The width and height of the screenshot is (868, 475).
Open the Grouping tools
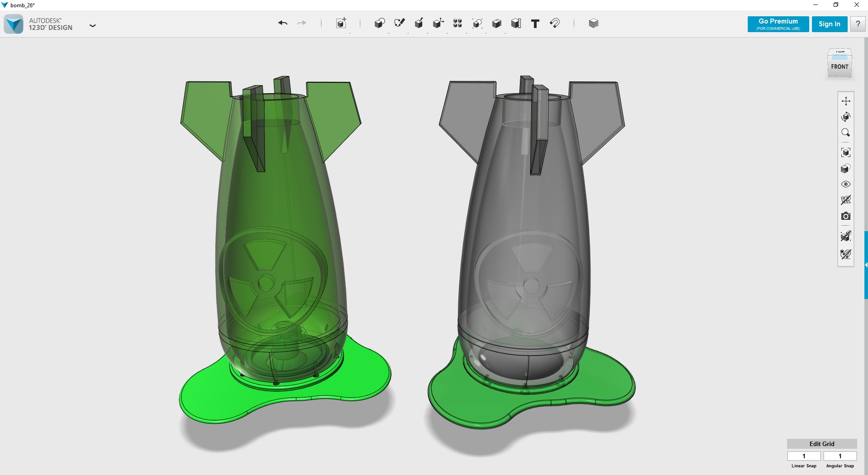pyautogui.click(x=477, y=24)
